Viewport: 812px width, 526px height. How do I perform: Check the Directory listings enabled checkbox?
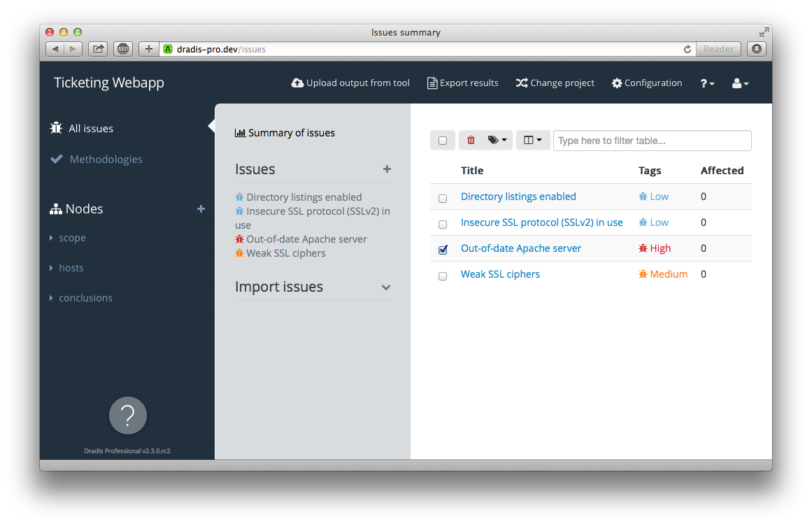(443, 198)
